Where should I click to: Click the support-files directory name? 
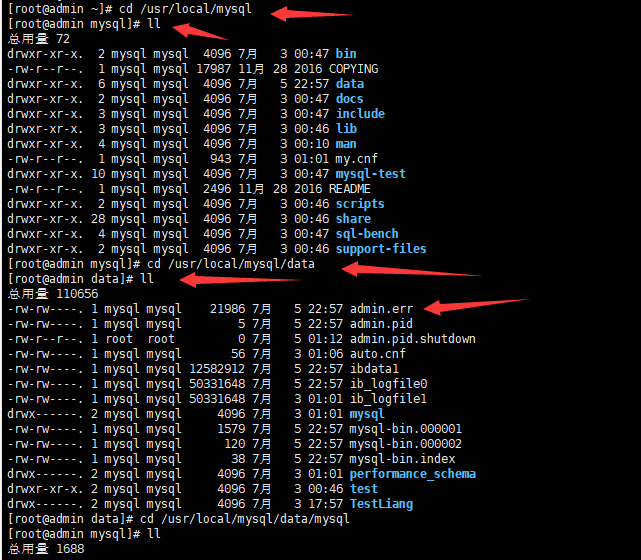pyautogui.click(x=381, y=249)
